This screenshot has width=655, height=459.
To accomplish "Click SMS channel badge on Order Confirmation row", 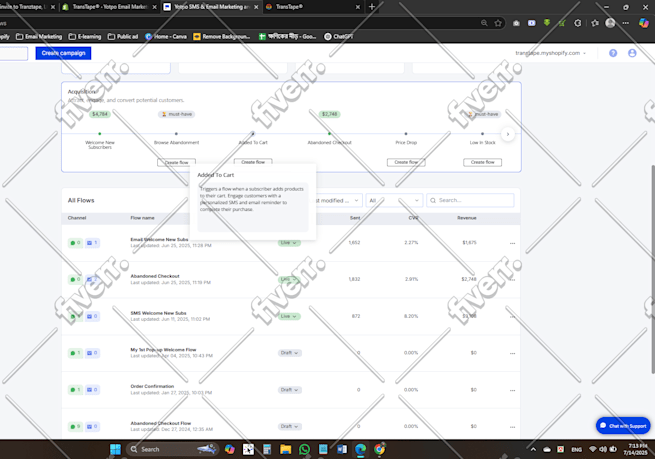I will [75, 390].
